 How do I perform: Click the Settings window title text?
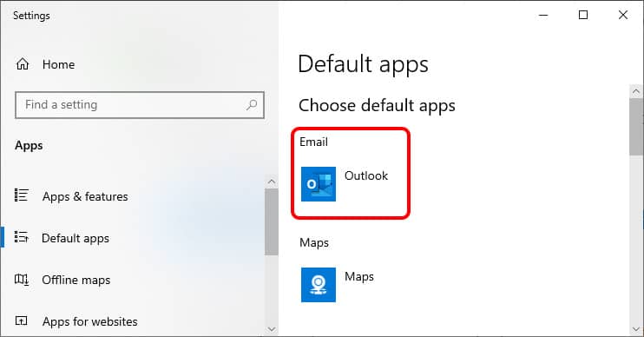pyautogui.click(x=31, y=16)
